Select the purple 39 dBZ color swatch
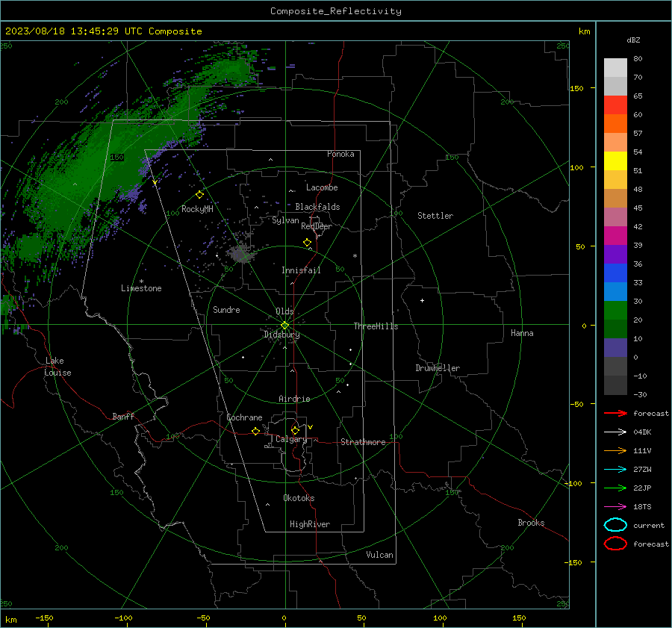The image size is (672, 628). pos(615,254)
